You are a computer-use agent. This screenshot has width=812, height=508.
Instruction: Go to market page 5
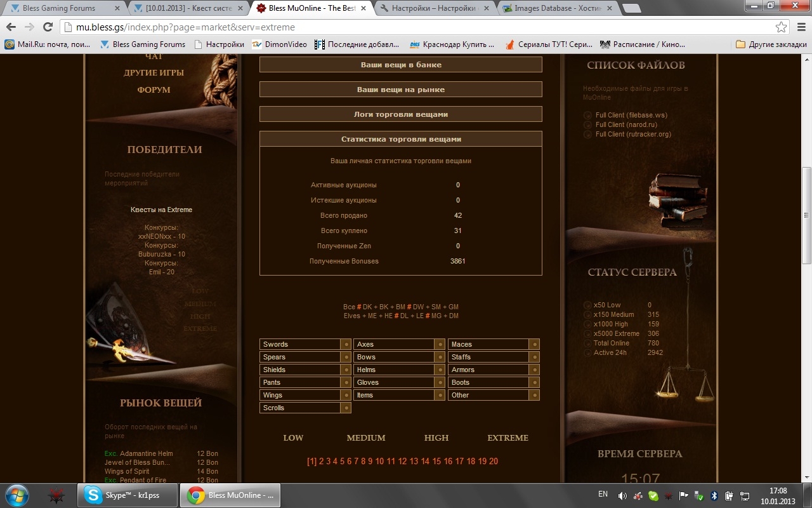pos(343,461)
